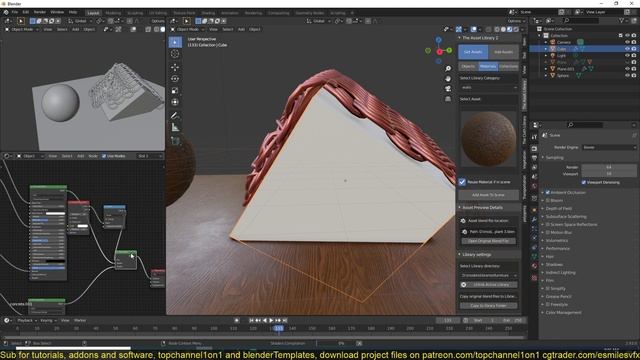Hide the Cube in outliner viewport
The image size is (640, 360).
pos(627,49)
